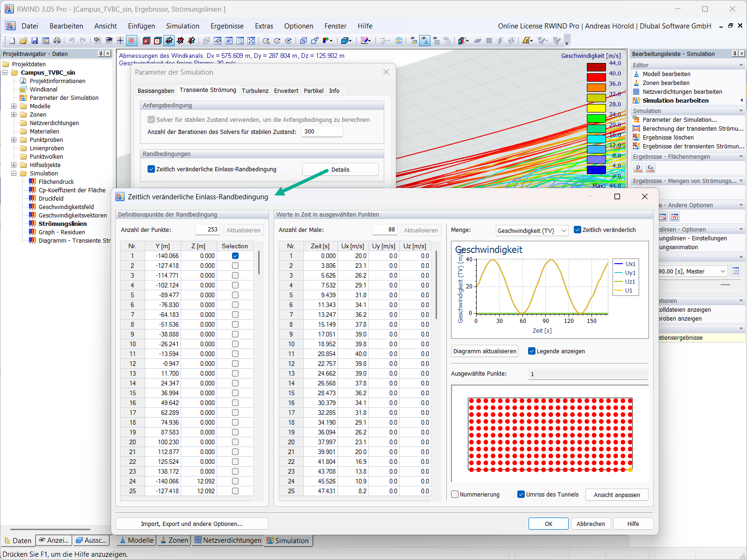Click the Diagramm aktualisieren button
This screenshot has height=560, width=747.
[484, 351]
